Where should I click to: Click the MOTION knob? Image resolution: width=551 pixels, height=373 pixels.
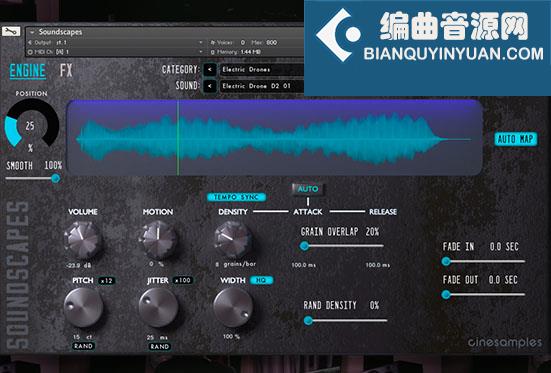pyautogui.click(x=158, y=240)
